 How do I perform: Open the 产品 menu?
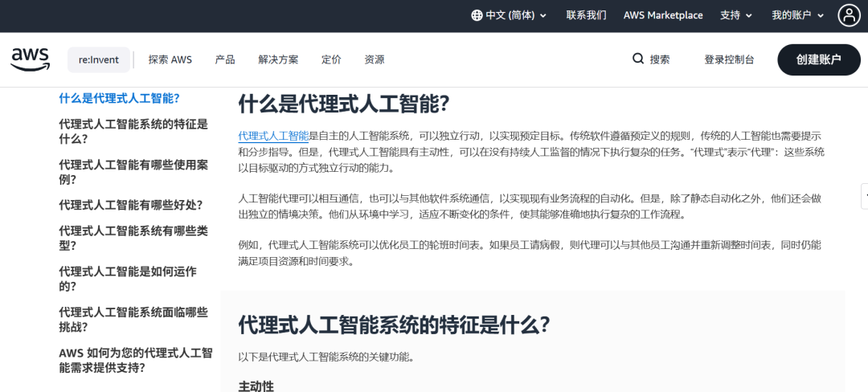225,59
